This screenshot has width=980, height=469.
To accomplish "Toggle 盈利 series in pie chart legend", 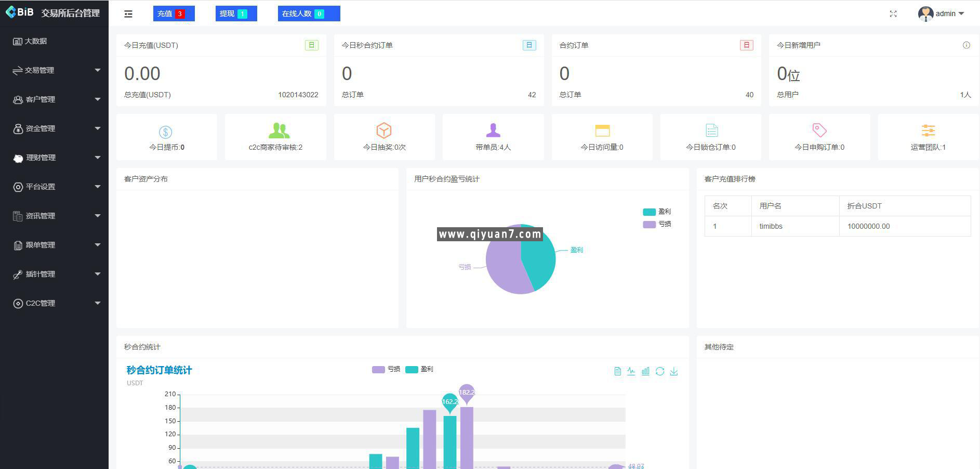I will (657, 212).
